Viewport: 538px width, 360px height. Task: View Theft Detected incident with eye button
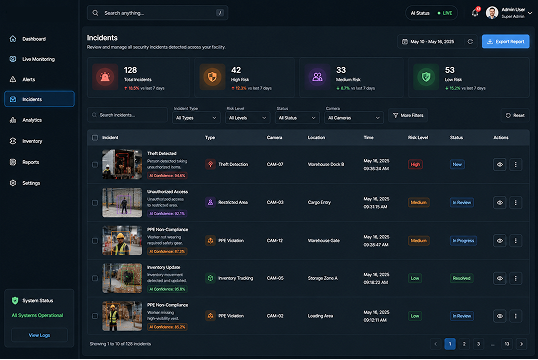[x=500, y=164]
